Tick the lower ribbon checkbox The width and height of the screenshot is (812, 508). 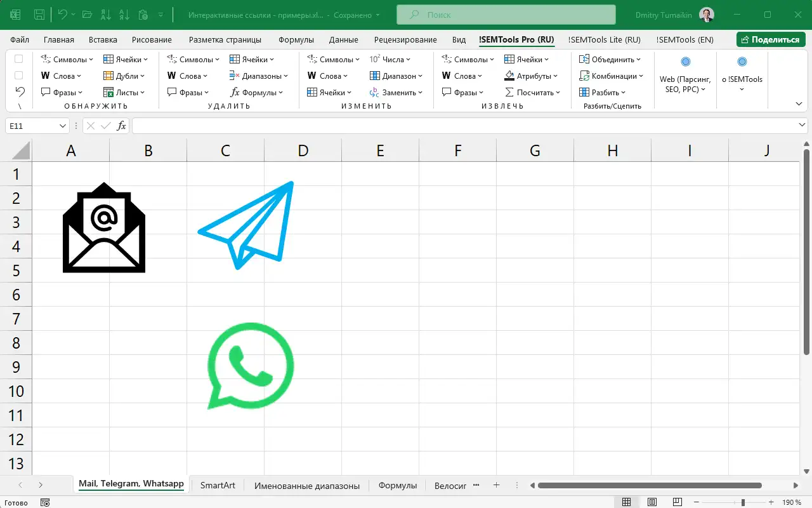point(19,75)
